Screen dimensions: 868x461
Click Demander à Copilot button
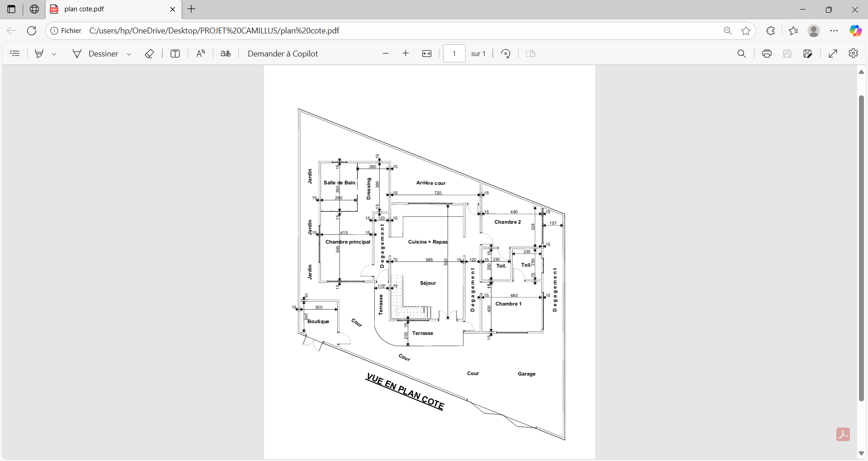pos(283,54)
